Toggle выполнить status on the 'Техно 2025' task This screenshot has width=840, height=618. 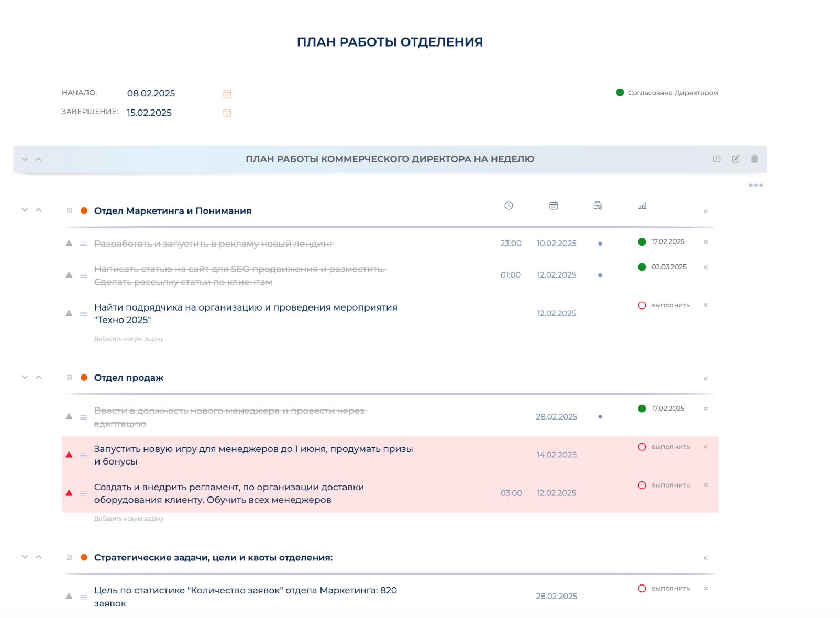(x=642, y=305)
